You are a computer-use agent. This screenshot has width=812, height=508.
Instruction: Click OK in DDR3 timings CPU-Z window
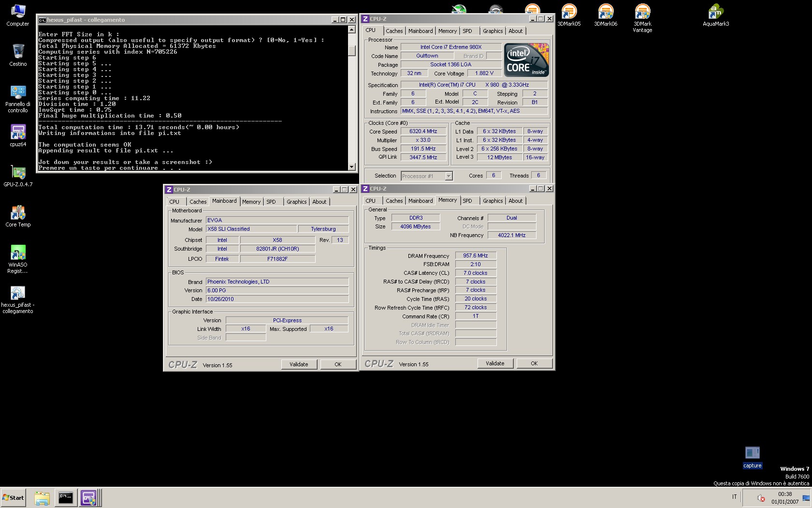coord(534,363)
